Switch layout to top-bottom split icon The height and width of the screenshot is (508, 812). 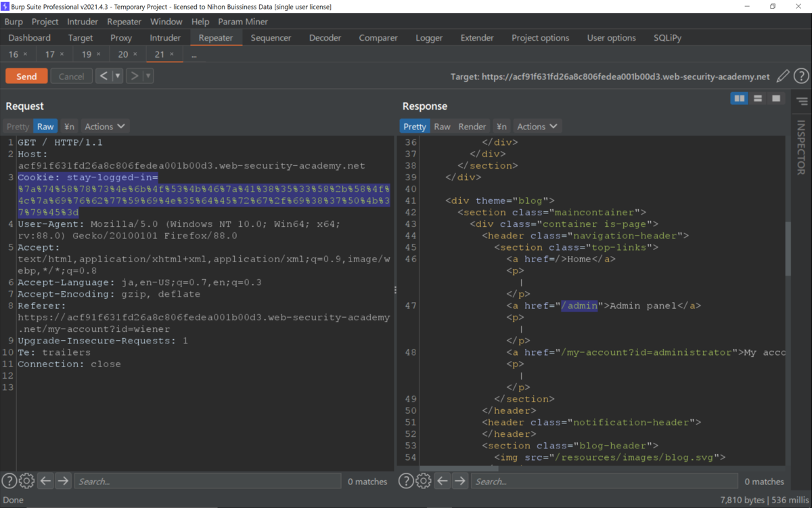pyautogui.click(x=758, y=99)
